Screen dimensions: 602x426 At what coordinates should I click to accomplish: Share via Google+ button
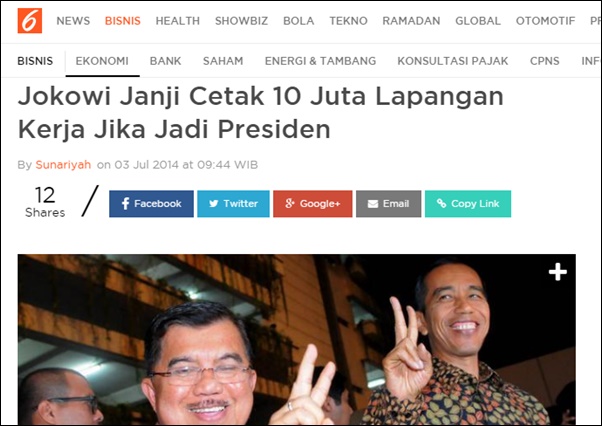tap(313, 204)
